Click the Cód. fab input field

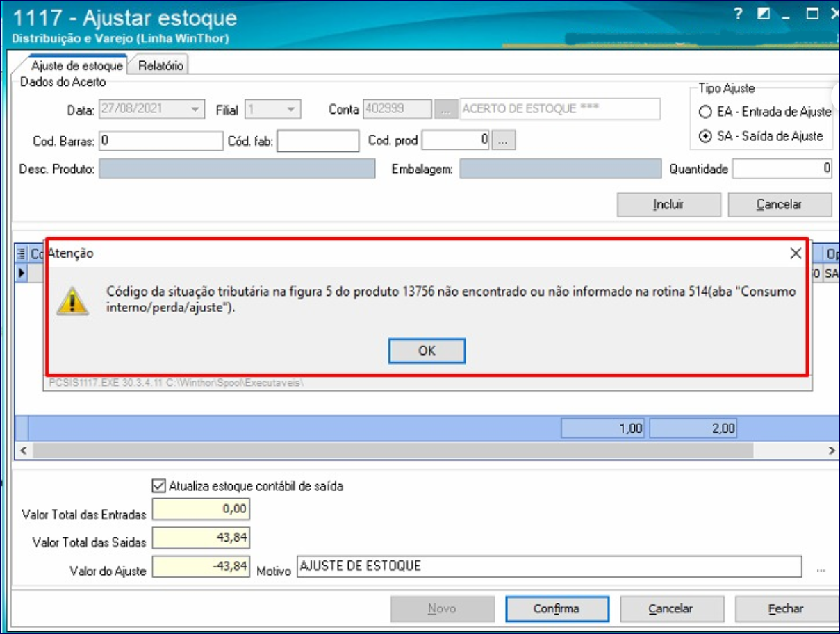[x=318, y=141]
